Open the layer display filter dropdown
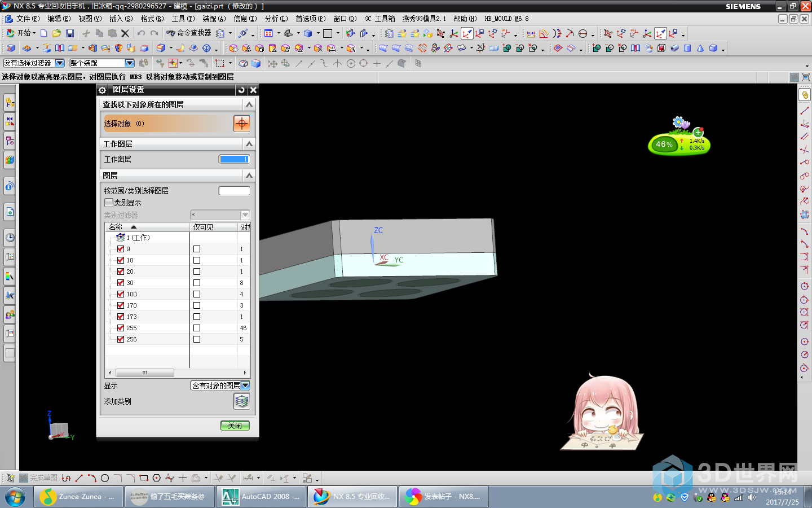The image size is (812, 508). (245, 386)
